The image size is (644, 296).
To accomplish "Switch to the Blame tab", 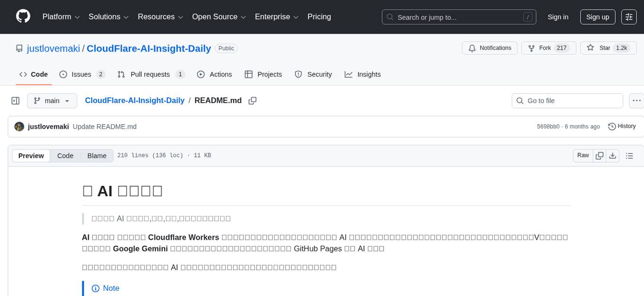I will click(x=97, y=156).
